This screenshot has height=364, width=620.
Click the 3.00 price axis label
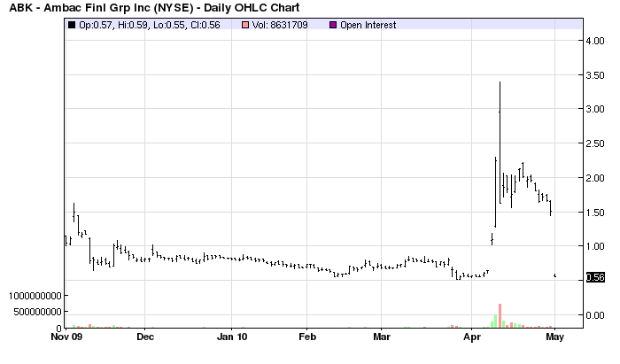[595, 109]
